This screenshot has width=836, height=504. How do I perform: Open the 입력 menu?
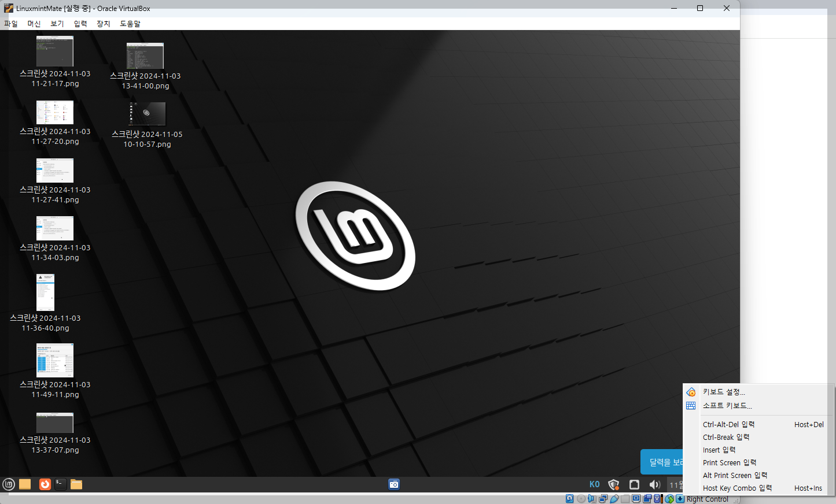[80, 24]
